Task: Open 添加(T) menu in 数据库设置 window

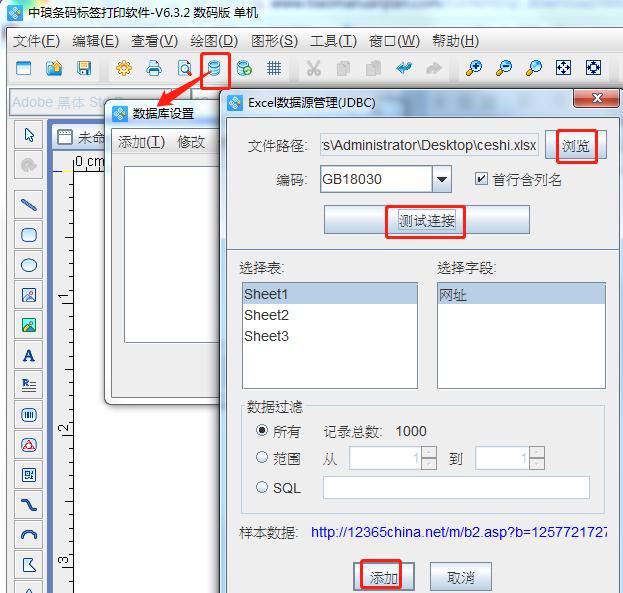Action: coord(141,142)
